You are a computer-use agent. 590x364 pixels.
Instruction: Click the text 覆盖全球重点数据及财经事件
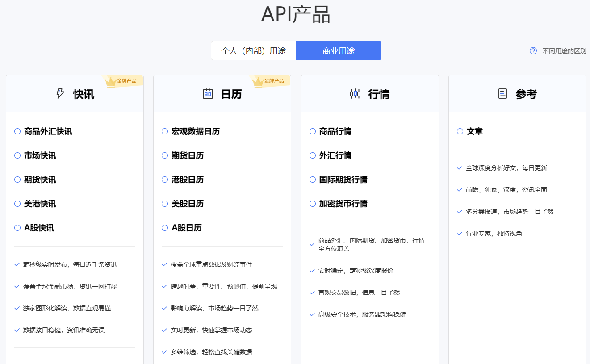pyautogui.click(x=211, y=264)
